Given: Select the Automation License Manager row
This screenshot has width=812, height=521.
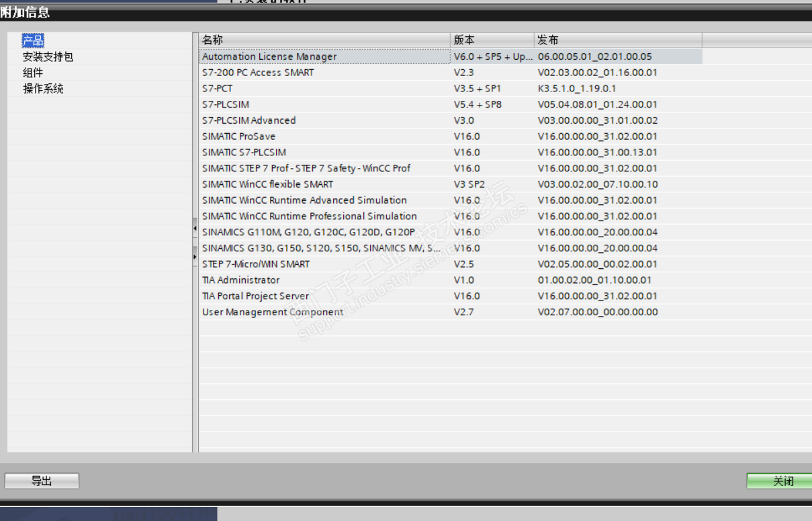Looking at the screenshot, I should (x=451, y=56).
